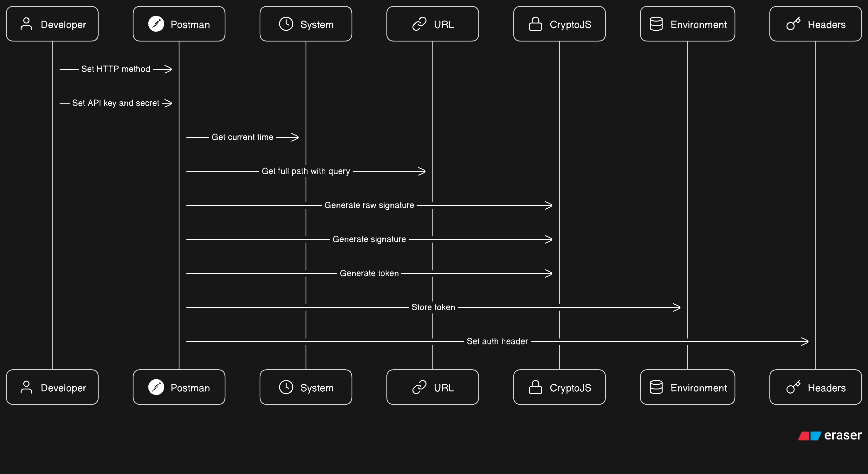
Task: Click the Headers key icon at top
Action: pos(793,24)
